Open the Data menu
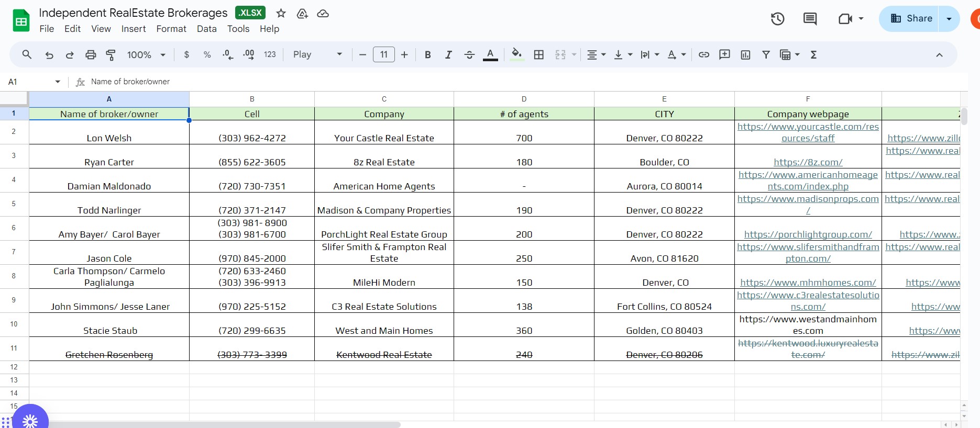 tap(207, 29)
